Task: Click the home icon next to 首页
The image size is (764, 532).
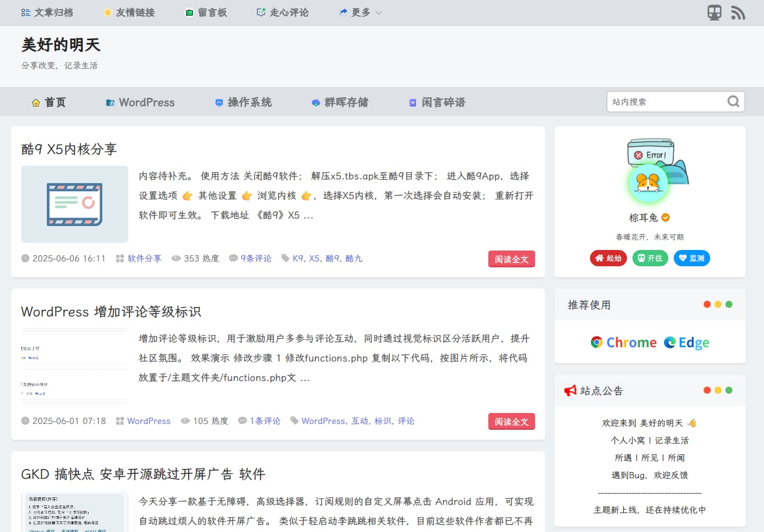Action: pos(35,102)
